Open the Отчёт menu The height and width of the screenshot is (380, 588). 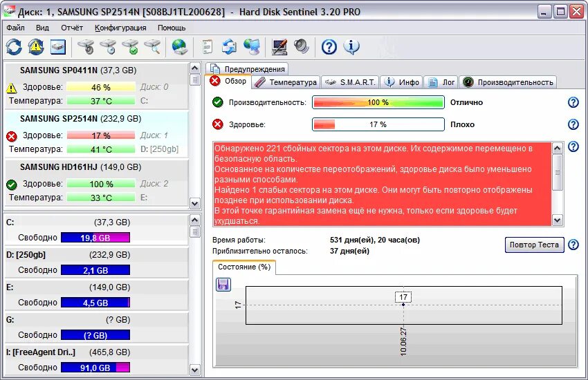click(x=72, y=28)
